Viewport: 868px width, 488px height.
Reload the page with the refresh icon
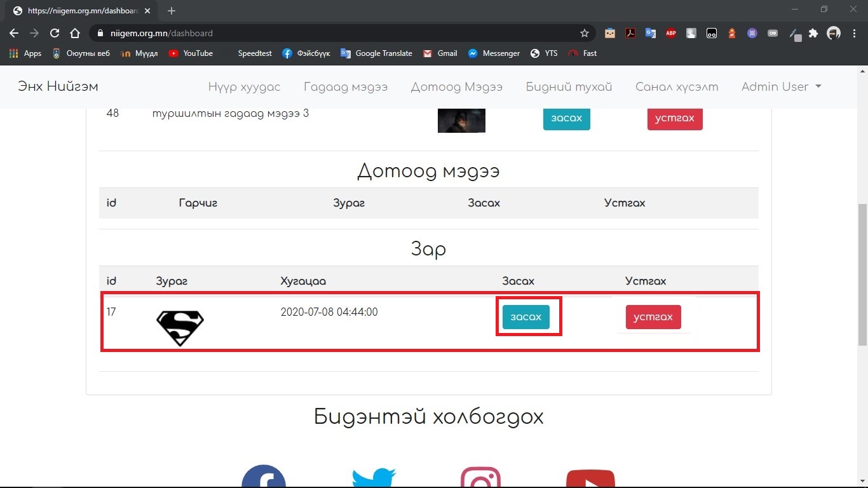tap(55, 33)
